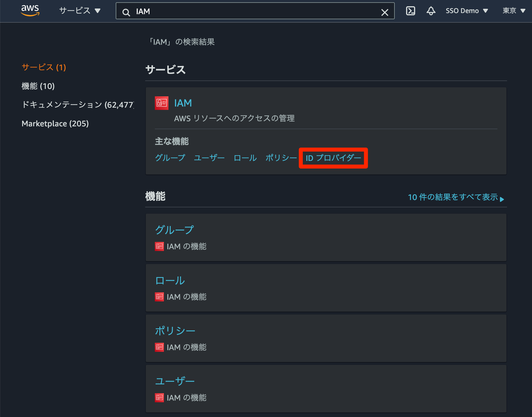Expand the サービス dropdown menu

pos(80,11)
